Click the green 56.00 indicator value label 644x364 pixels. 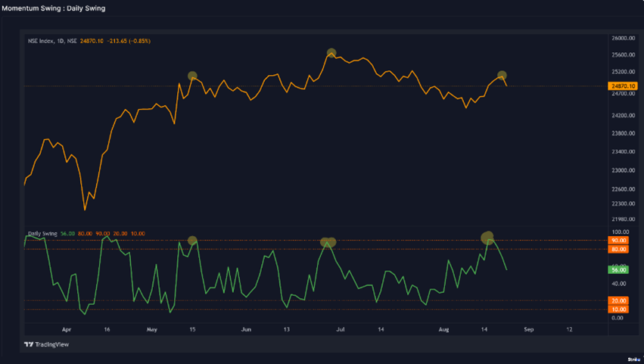point(618,269)
